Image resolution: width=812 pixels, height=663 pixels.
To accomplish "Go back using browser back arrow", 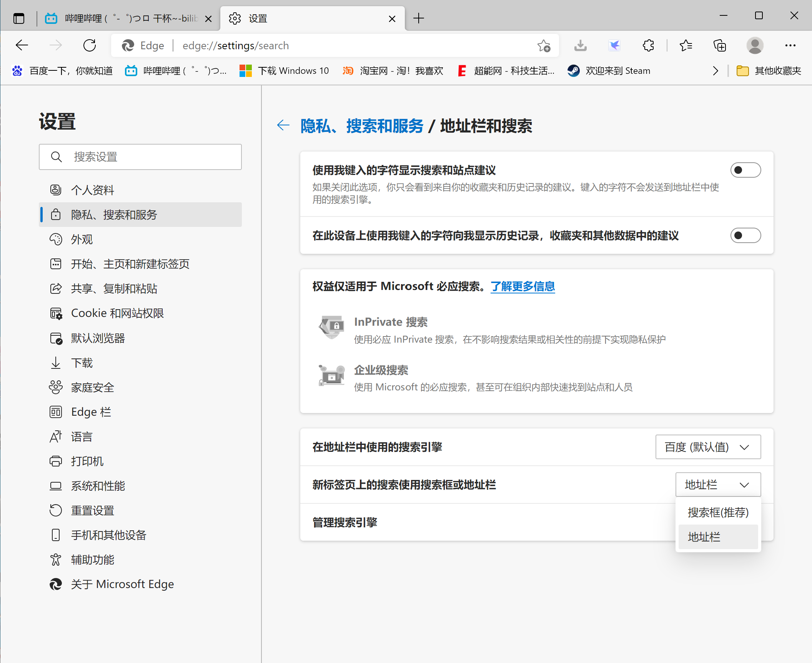I will pos(22,45).
